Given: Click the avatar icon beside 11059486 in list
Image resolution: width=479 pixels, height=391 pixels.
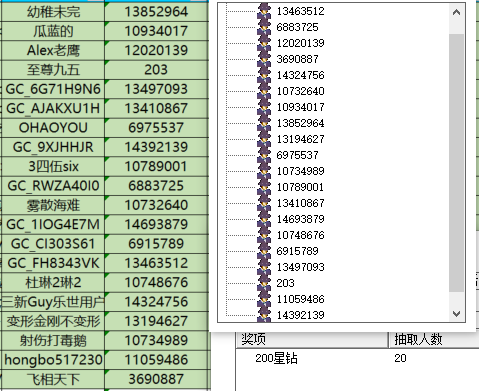Looking at the screenshot, I should point(264,299).
